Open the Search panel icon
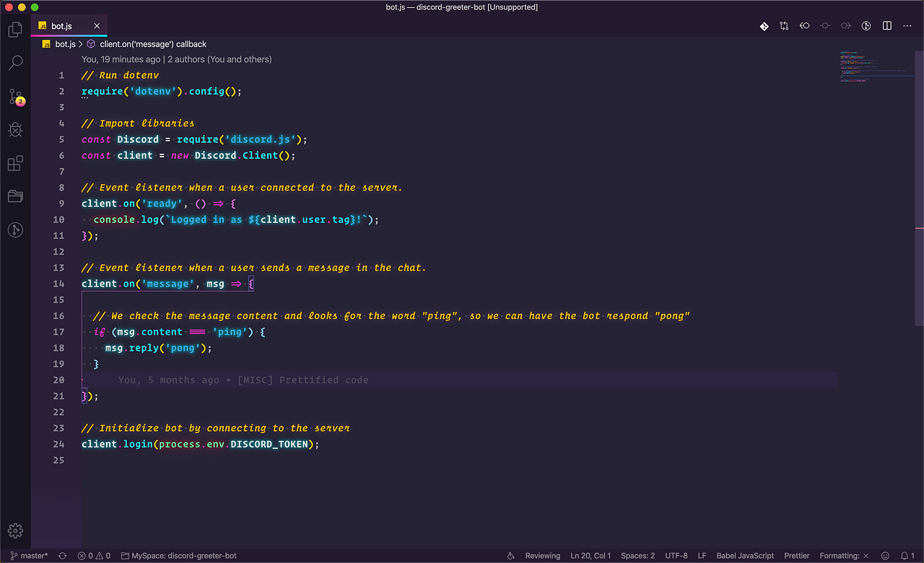924x563 pixels. (x=15, y=62)
